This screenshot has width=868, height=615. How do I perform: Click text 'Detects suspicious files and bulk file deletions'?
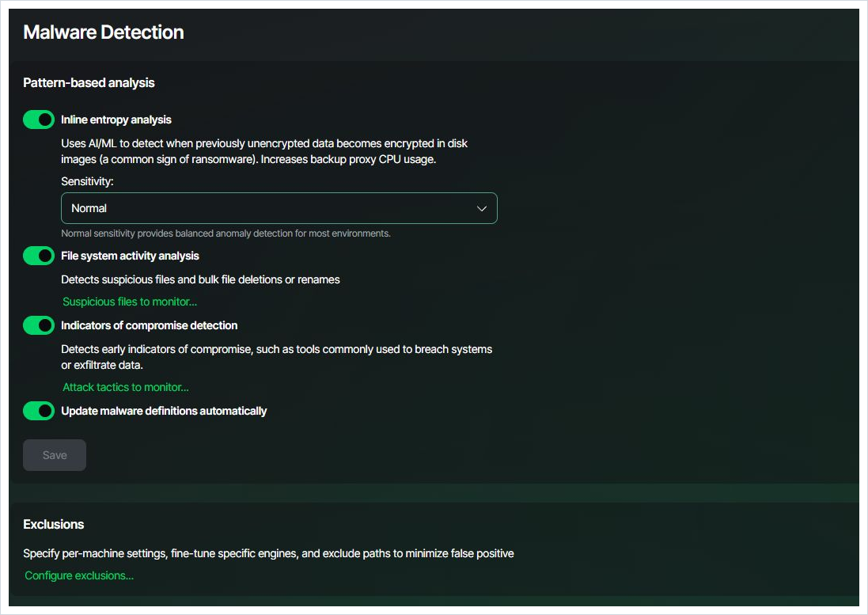200,279
